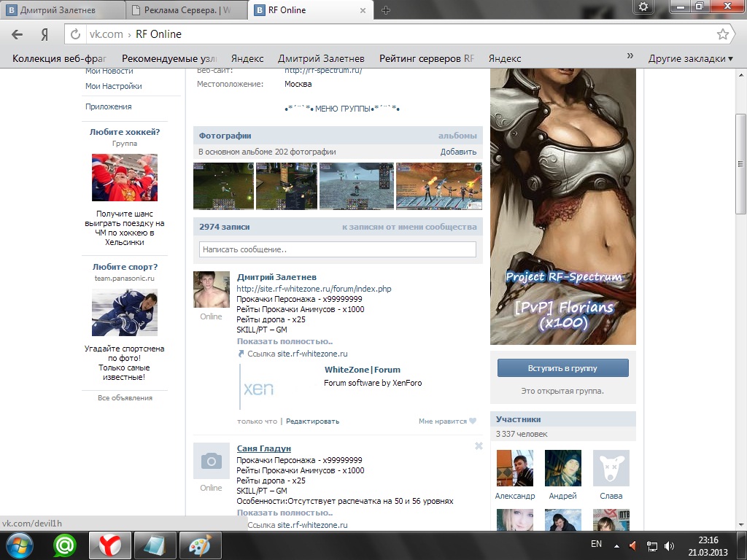Open Участники members header
Screen dimensions: 747x560
point(518,419)
